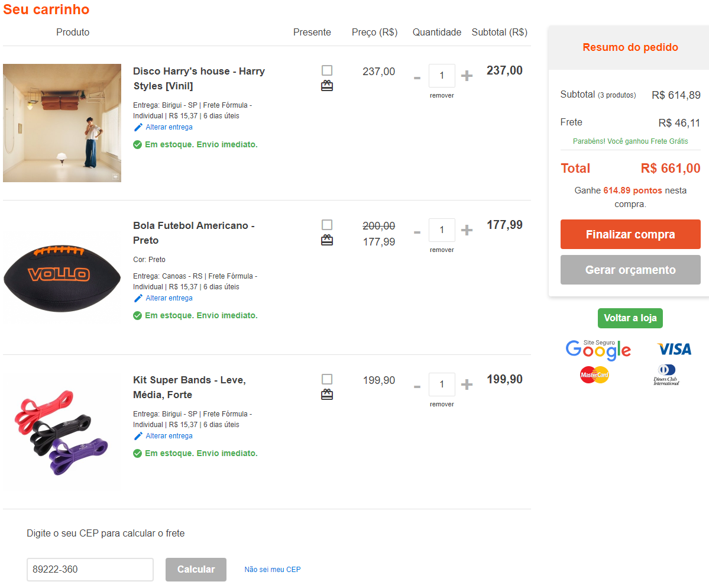Increase quantity of Kit Super Bands
The width and height of the screenshot is (709, 588).
tap(467, 385)
